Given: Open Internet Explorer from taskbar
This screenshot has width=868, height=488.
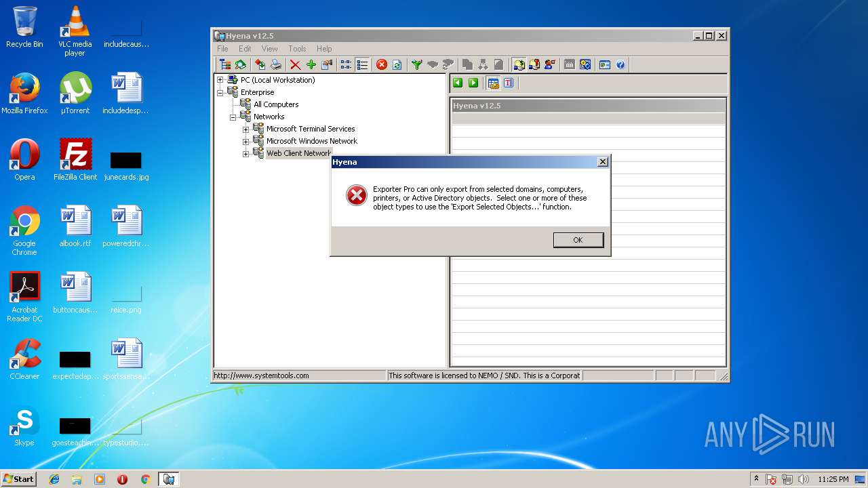Looking at the screenshot, I should pos(54,479).
